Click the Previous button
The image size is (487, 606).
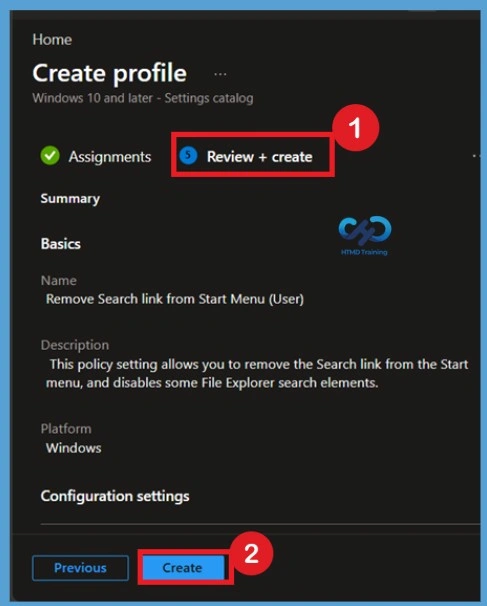point(80,568)
